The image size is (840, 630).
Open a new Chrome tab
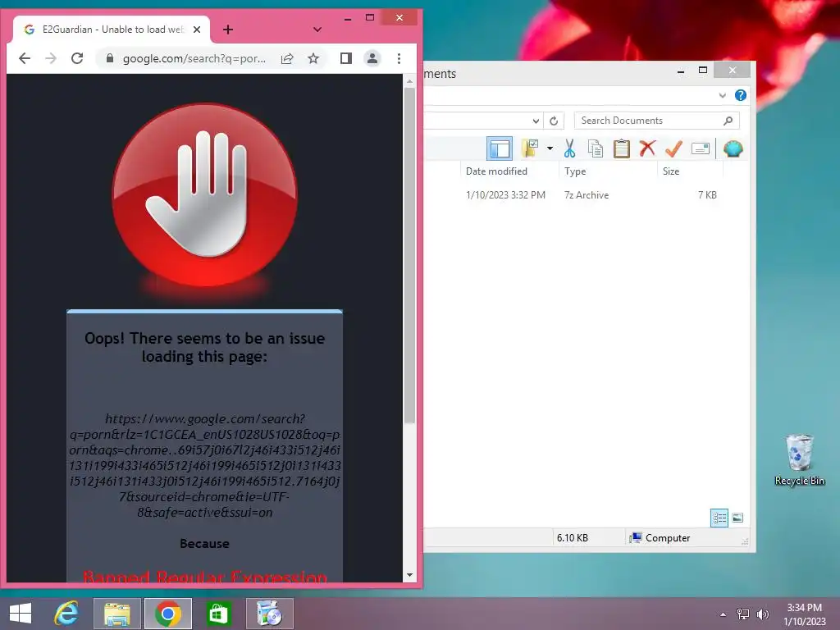click(228, 30)
